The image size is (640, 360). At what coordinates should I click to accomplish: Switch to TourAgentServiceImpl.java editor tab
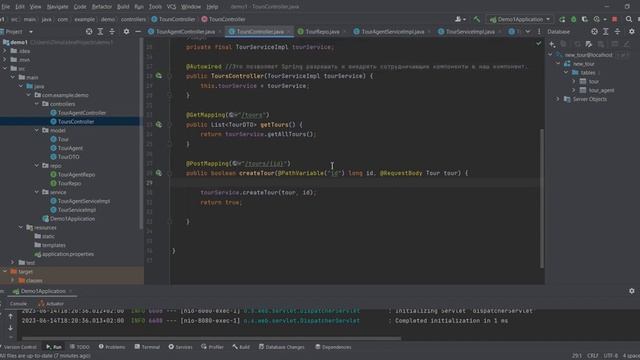[392, 31]
